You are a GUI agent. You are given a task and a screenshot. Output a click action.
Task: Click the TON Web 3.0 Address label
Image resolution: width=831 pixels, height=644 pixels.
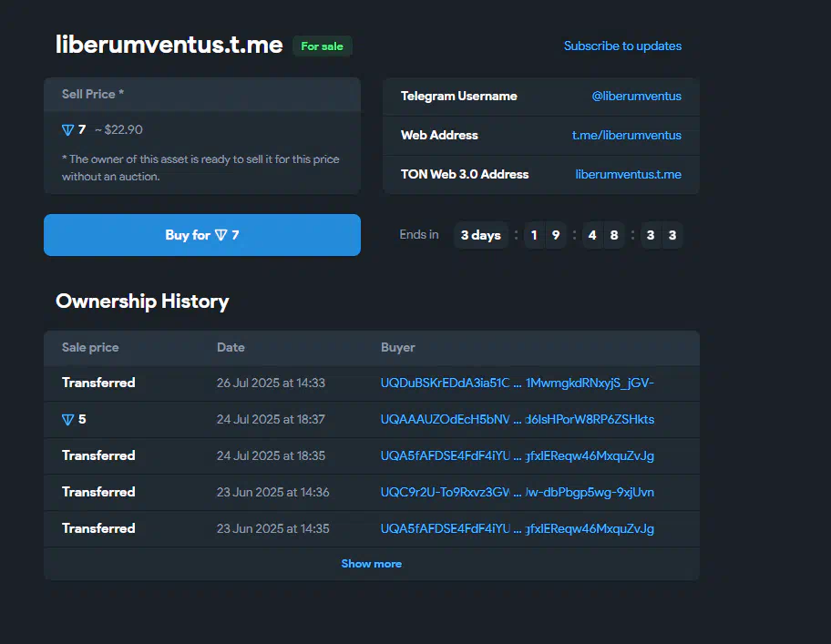(465, 175)
